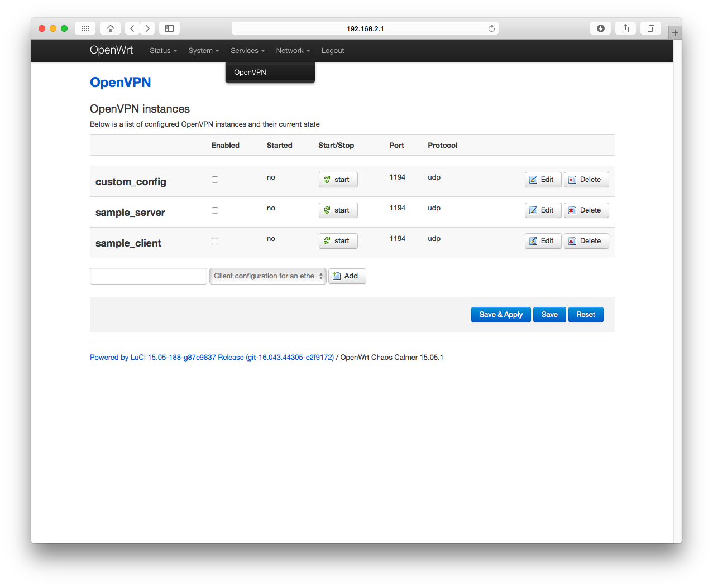
Task: Click the Protocol column header
Action: (443, 146)
